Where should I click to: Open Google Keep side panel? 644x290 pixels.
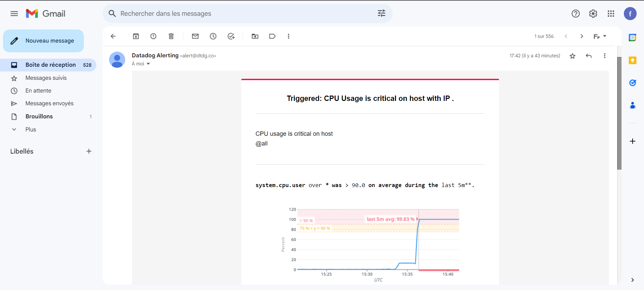point(633,60)
